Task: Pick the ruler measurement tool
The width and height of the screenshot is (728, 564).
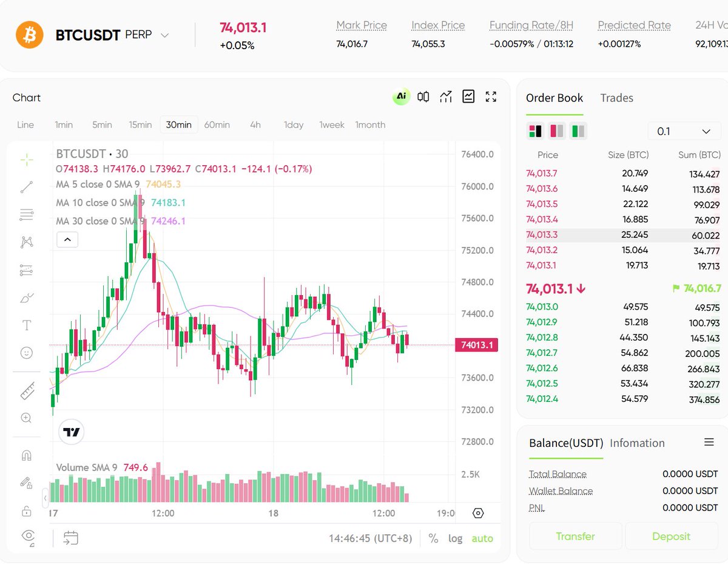Action: [25, 390]
